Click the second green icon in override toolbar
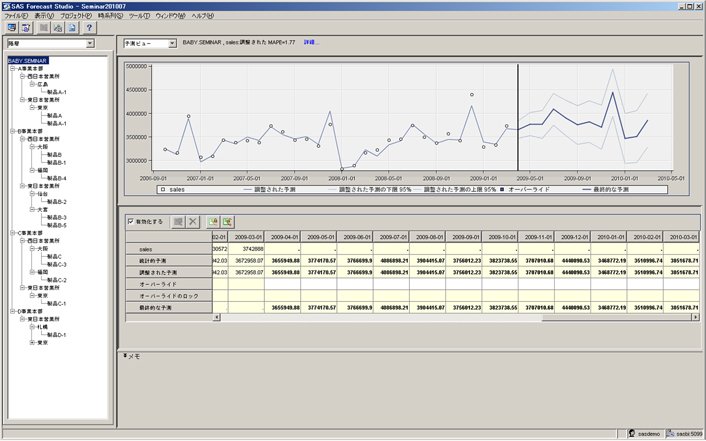 pos(227,222)
